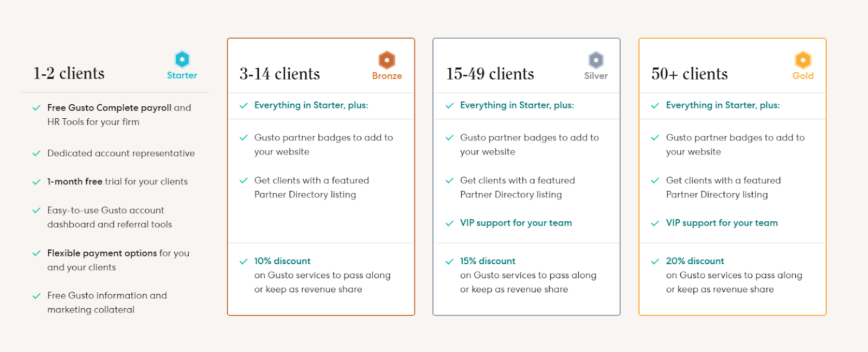
Task: Click checkmark next to 20% discount
Action: click(x=655, y=261)
